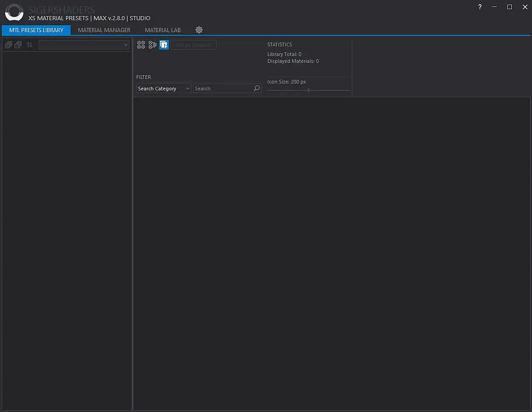Click the sort order arrows icon
This screenshot has width=532, height=412.
(29, 45)
